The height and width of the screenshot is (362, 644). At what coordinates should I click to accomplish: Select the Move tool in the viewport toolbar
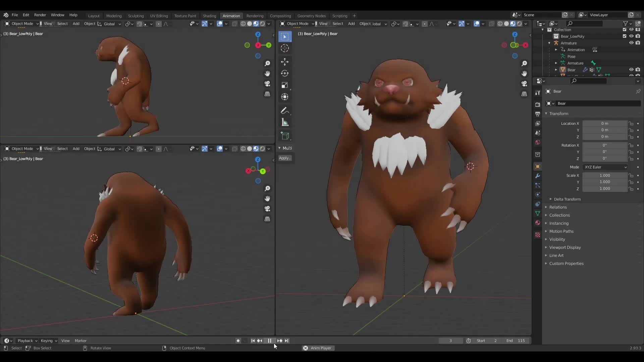coord(285,62)
